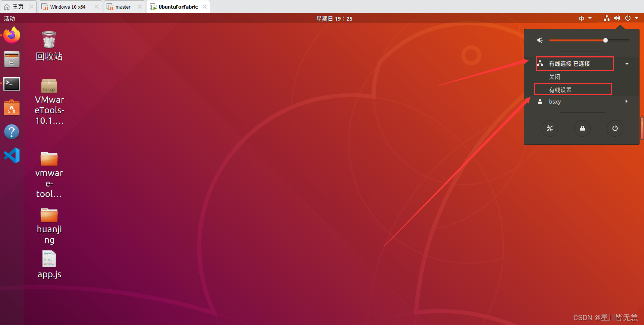
Task: Open system settings wrench button
Action: point(550,128)
